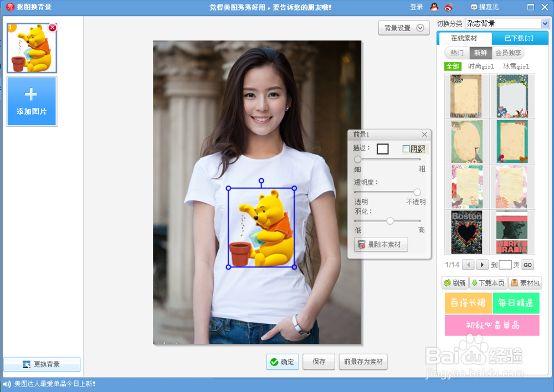Pick the dotted blue floral background thumbnail
The width and height of the screenshot is (554, 392).
(512, 96)
